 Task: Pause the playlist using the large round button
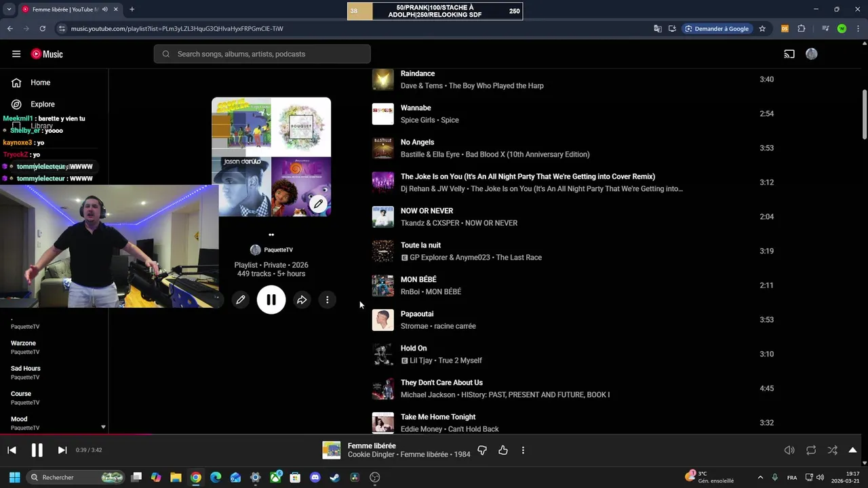(271, 300)
